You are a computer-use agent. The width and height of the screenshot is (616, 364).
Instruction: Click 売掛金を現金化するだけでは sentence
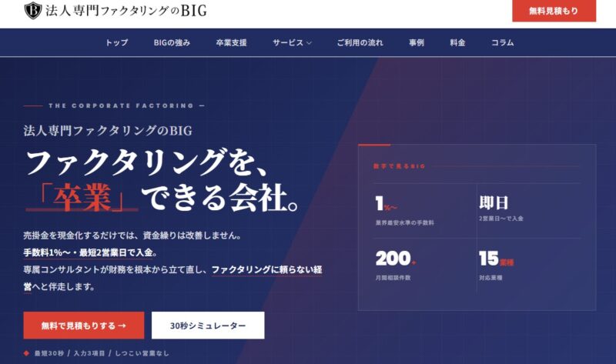pyautogui.click(x=132, y=235)
